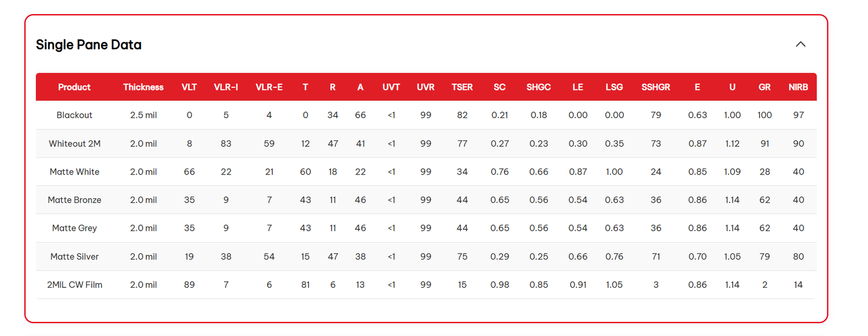Select the TSER column header
This screenshot has width=868, height=336.
tap(462, 87)
